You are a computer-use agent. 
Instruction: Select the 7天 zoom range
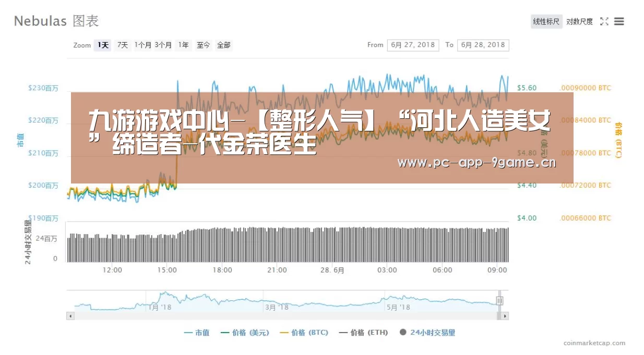(x=123, y=45)
